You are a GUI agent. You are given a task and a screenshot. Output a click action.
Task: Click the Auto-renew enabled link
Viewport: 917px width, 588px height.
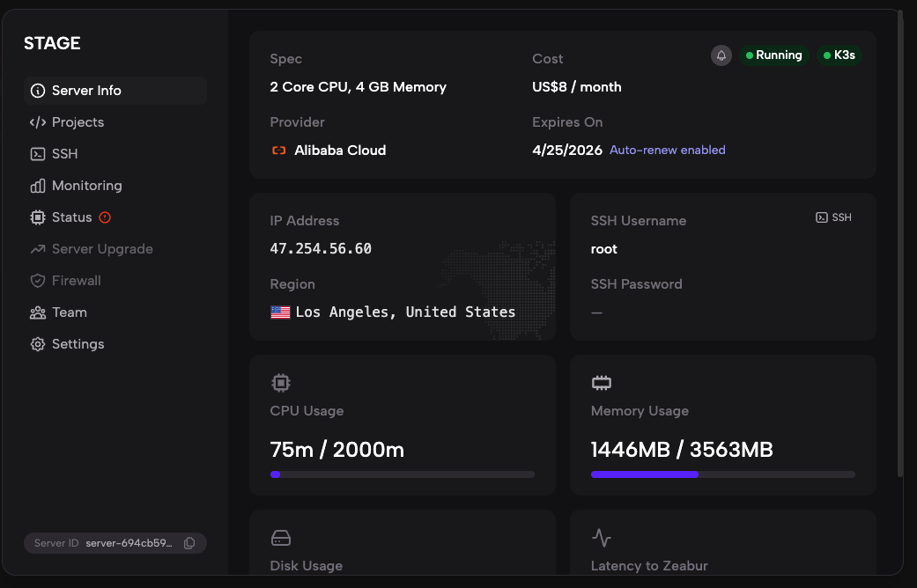[x=668, y=151]
